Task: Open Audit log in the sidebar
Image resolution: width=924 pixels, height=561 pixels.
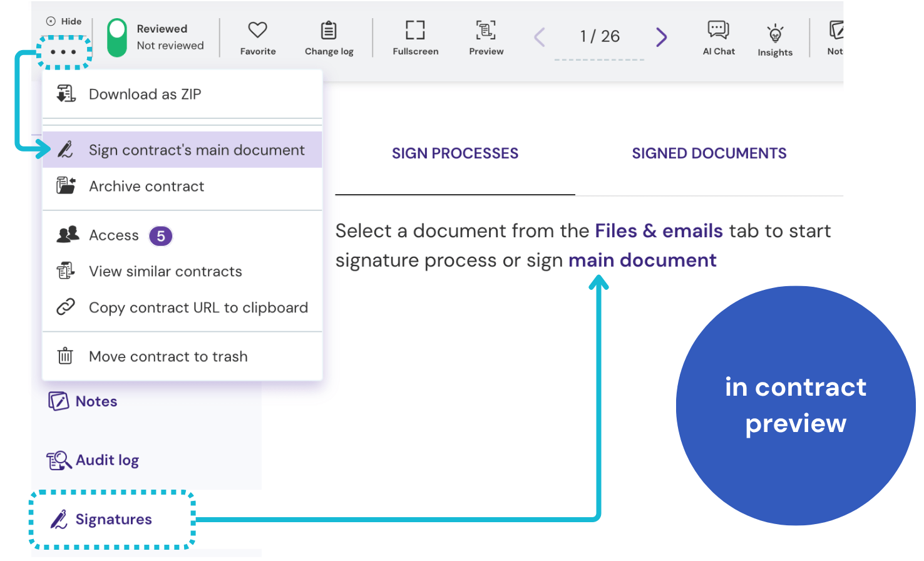Action: (93, 461)
